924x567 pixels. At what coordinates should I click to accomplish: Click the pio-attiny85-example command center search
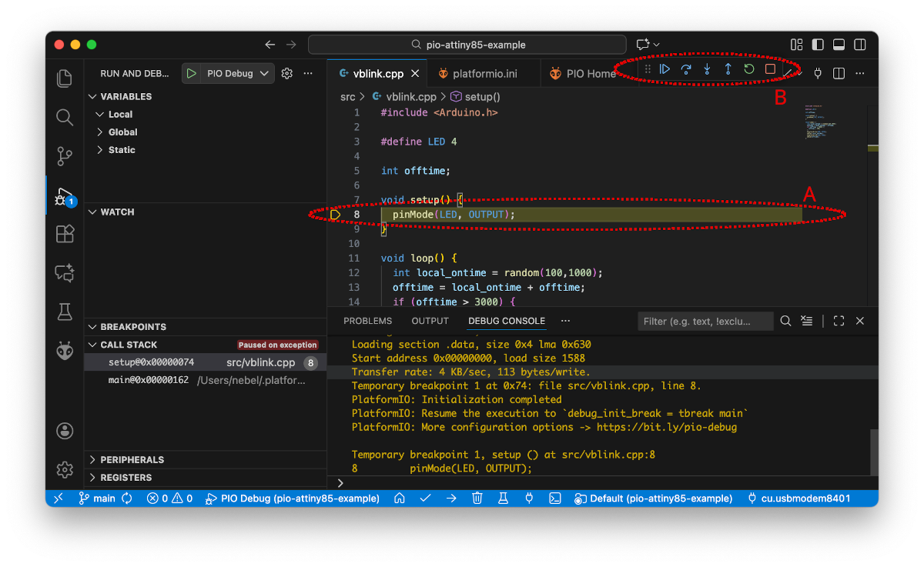click(468, 45)
